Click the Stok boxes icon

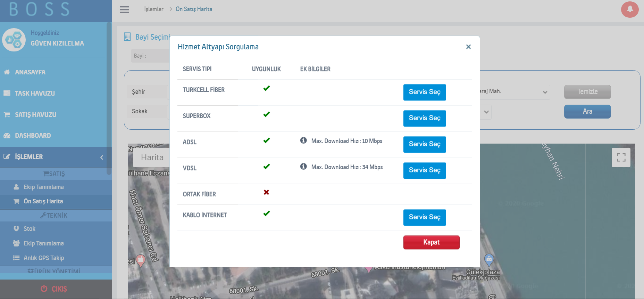click(16, 228)
